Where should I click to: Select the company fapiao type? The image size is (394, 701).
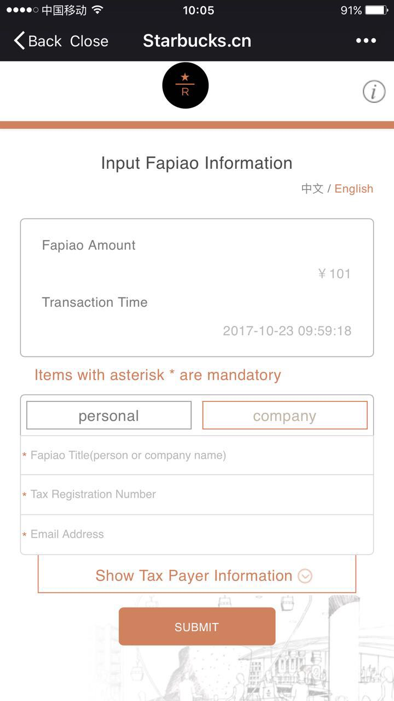click(x=285, y=415)
